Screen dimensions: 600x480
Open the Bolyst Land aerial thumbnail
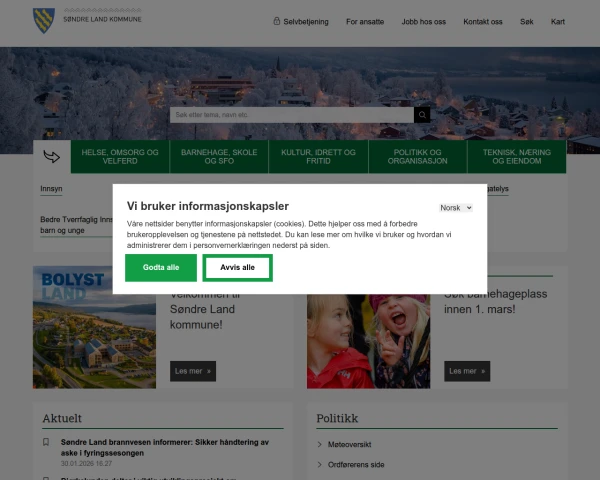coord(94,327)
